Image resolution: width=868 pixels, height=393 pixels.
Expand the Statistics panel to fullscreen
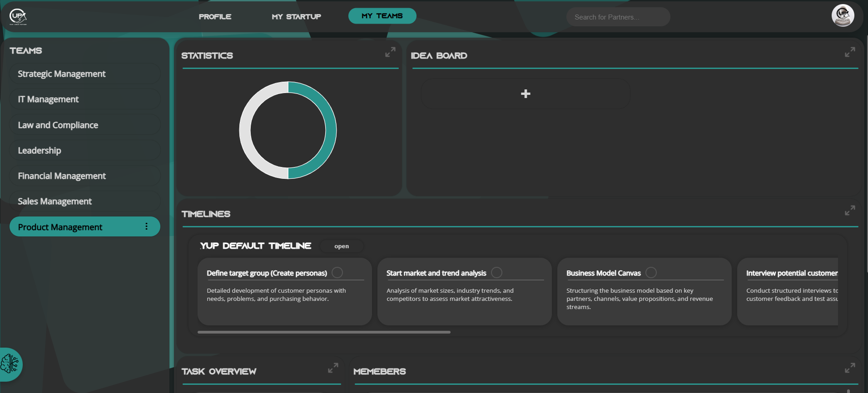[x=390, y=52]
